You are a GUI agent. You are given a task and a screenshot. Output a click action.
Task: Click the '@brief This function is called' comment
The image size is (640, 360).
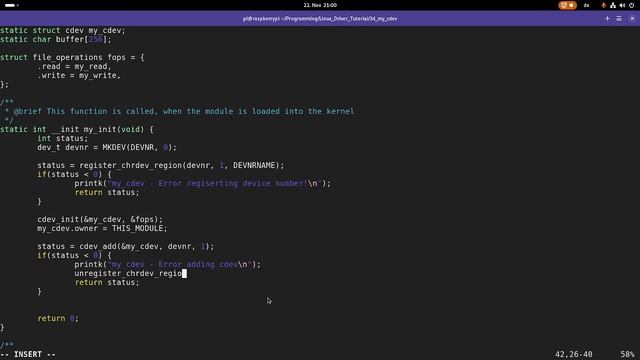tap(184, 111)
